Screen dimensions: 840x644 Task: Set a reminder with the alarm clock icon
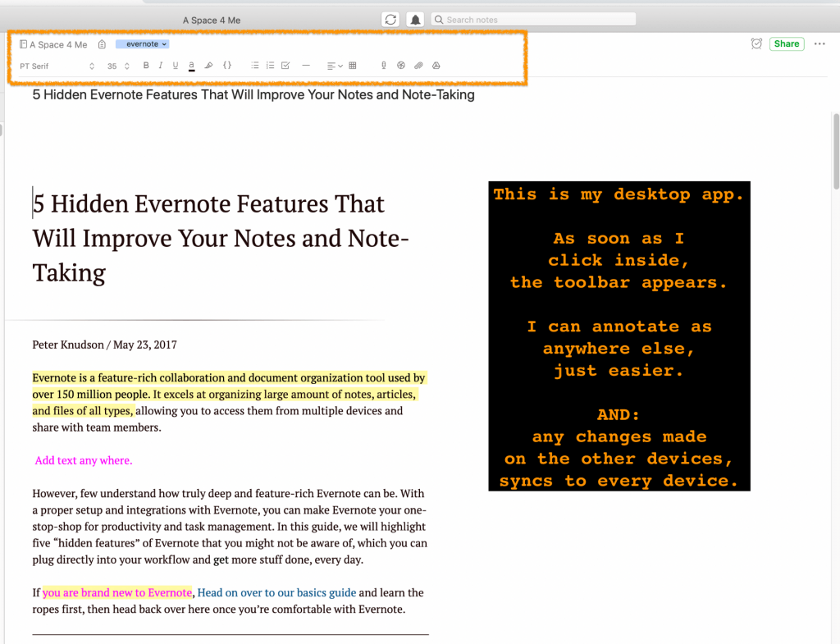pos(756,44)
